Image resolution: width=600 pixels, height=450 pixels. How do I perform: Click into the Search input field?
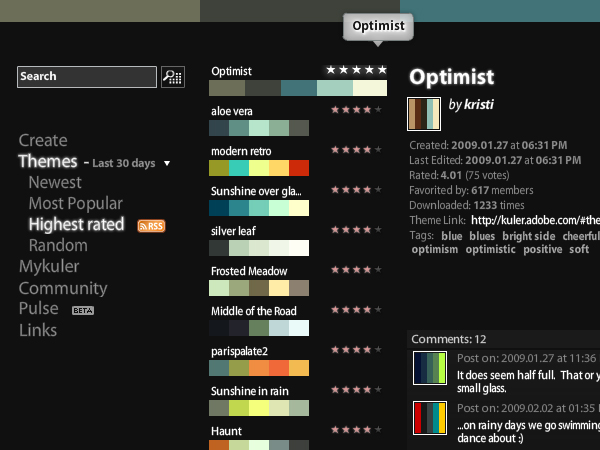pos(87,77)
